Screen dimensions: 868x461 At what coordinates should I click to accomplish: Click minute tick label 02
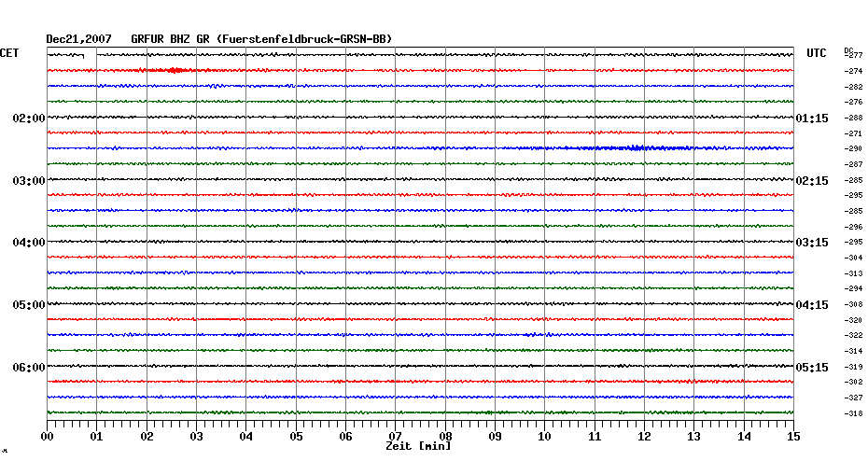coord(147,437)
